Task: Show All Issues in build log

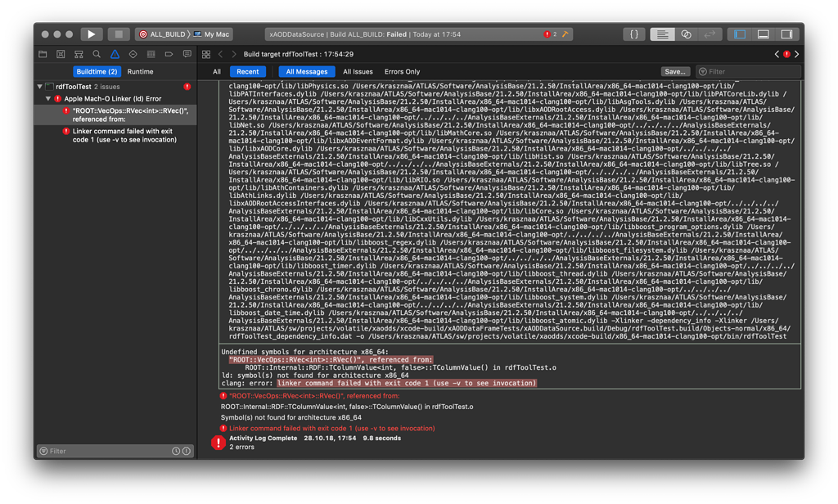Action: (x=358, y=72)
